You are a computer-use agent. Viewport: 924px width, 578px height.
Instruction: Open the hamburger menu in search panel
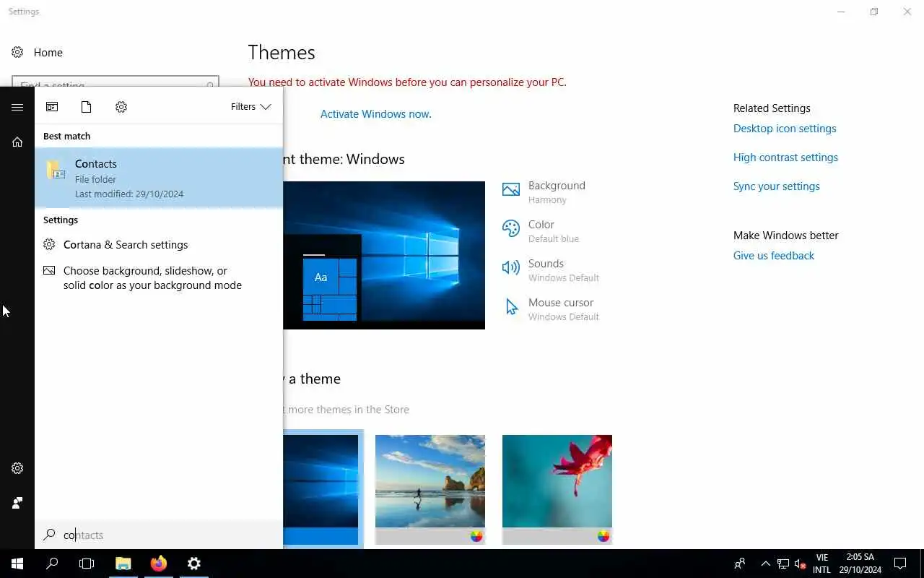tap(17, 107)
